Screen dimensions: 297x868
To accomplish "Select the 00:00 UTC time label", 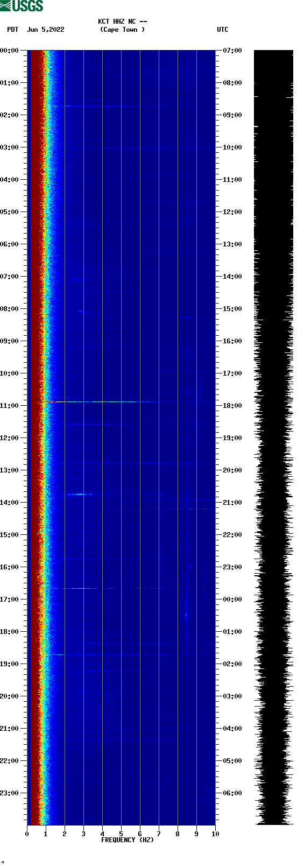I will (x=232, y=599).
